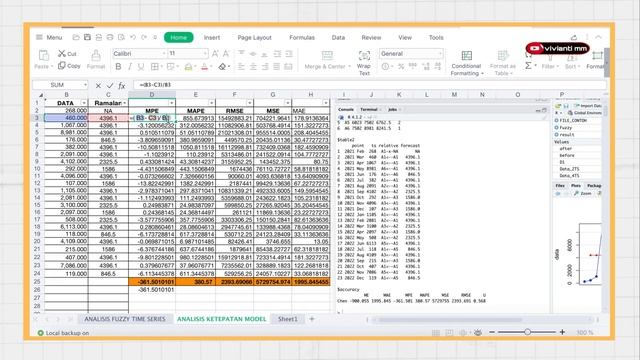This screenshot has width=640, height=360.
Task: Click the Redo arrow icon
Action: [144, 38]
